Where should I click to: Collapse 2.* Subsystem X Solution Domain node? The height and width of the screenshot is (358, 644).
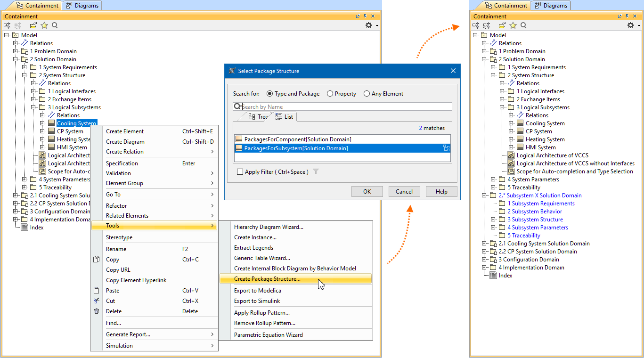pyautogui.click(x=484, y=195)
